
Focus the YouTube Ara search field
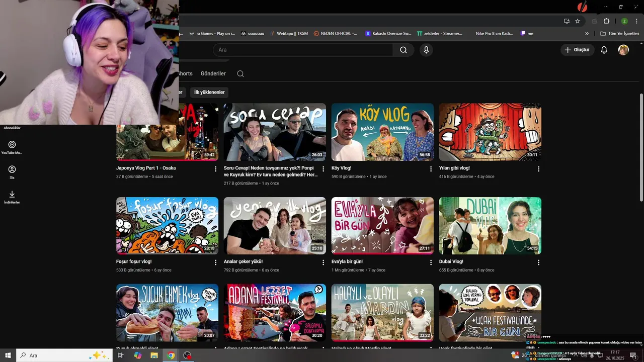[x=303, y=50]
